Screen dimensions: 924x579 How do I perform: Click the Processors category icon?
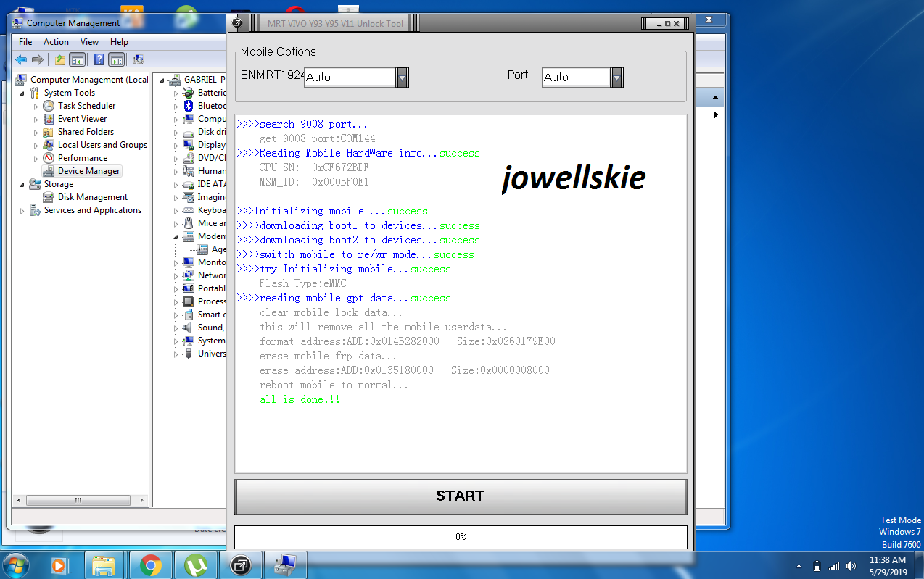pos(189,301)
